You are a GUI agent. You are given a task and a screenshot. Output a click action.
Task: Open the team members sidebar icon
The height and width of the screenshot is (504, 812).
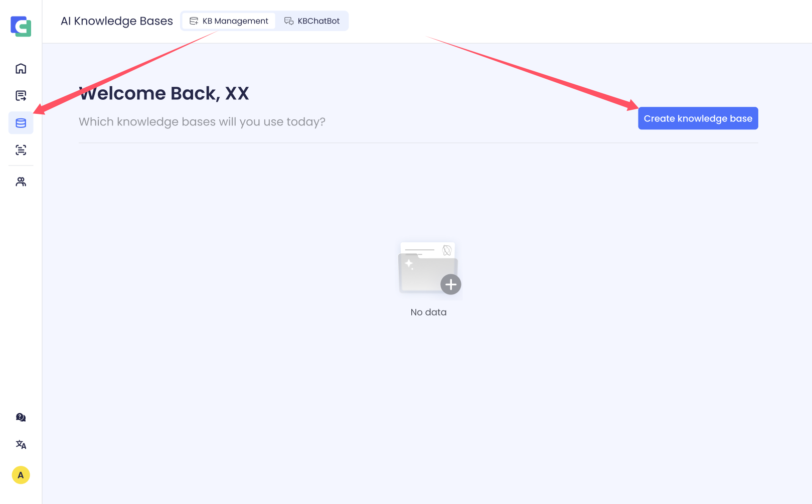21,182
